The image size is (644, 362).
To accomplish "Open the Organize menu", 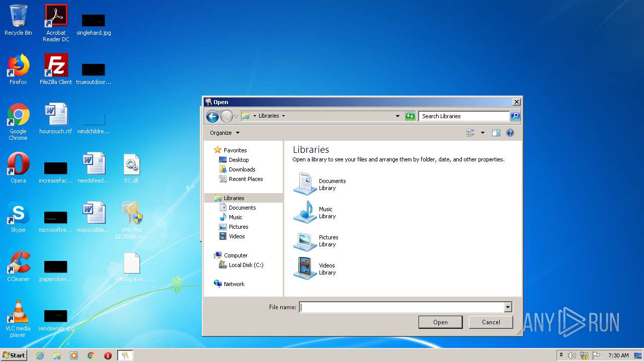I will point(224,133).
